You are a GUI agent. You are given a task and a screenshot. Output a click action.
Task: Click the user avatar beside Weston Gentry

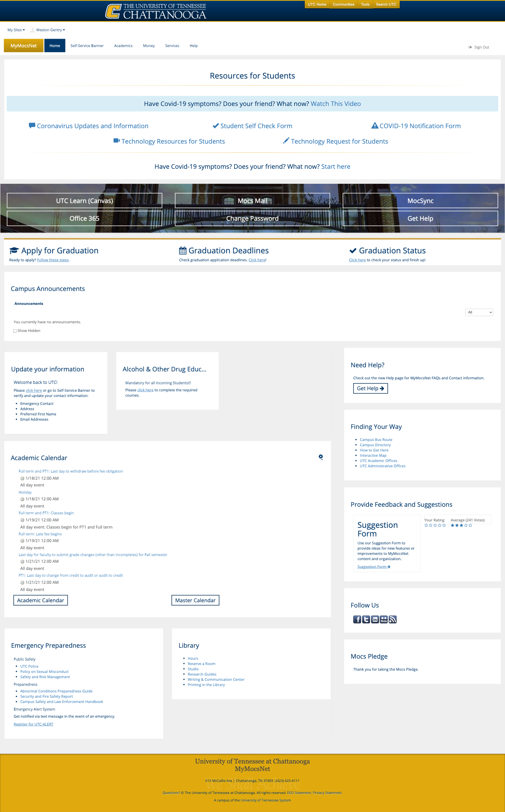coord(33,30)
